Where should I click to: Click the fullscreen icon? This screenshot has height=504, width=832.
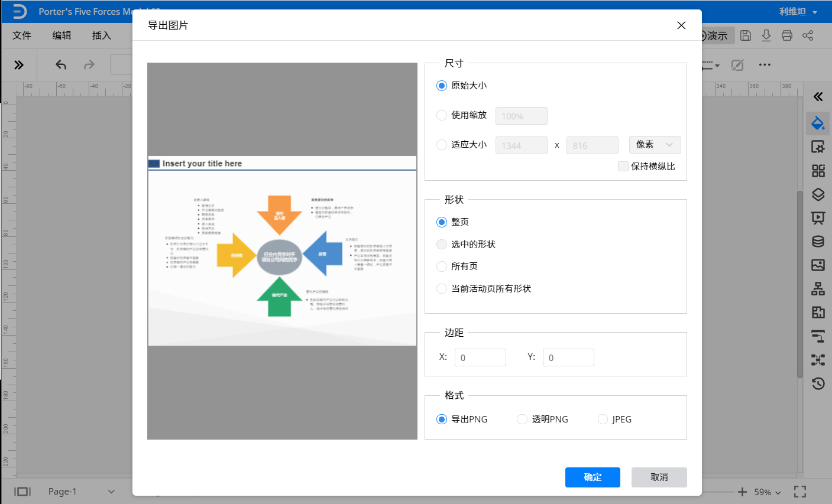[x=800, y=492]
